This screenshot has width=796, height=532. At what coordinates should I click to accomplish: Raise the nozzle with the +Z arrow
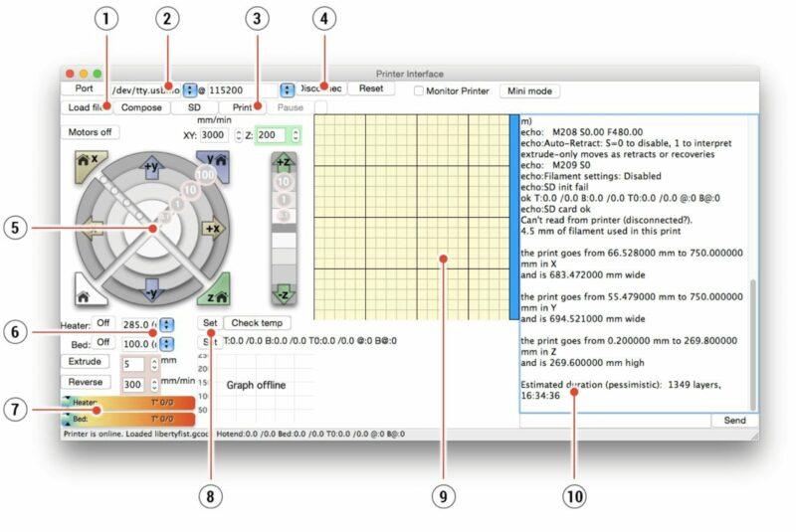[284, 162]
